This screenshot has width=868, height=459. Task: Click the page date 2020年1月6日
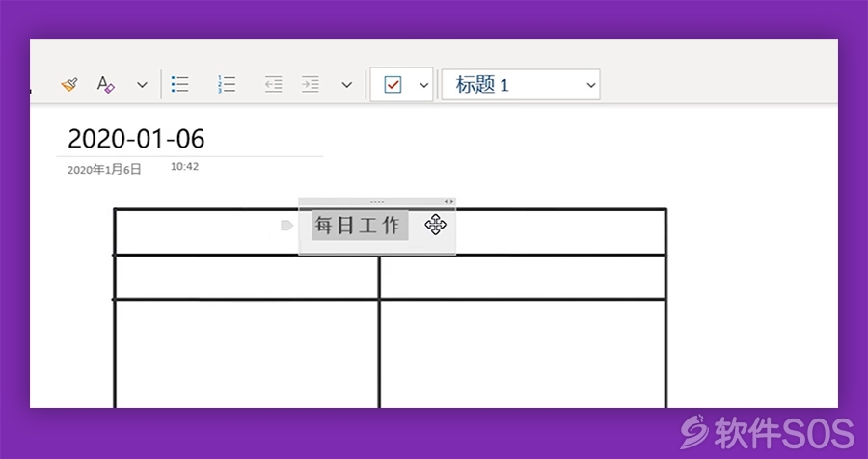(104, 169)
